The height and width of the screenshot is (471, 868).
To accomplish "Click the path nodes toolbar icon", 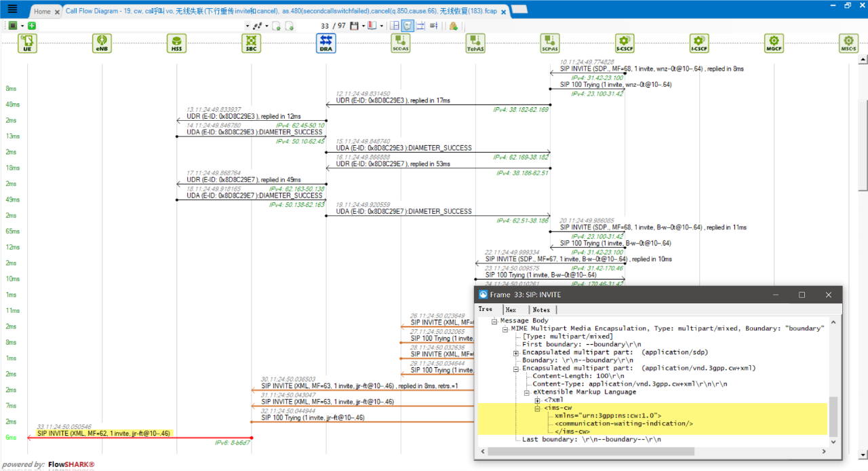I will 257,26.
